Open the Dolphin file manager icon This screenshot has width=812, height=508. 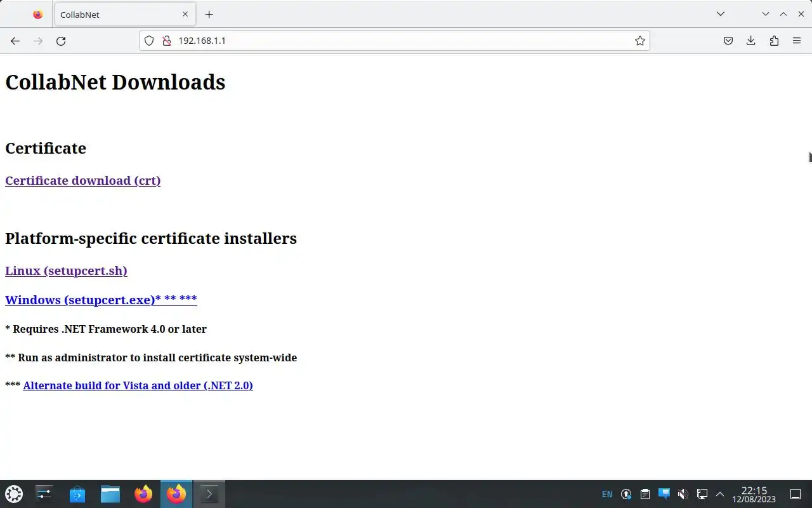pos(110,494)
